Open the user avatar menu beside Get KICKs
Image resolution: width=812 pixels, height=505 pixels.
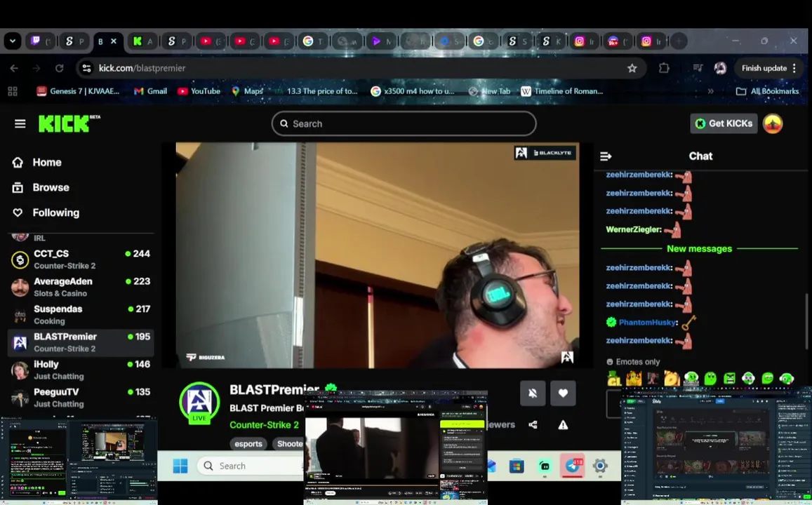[x=773, y=123]
